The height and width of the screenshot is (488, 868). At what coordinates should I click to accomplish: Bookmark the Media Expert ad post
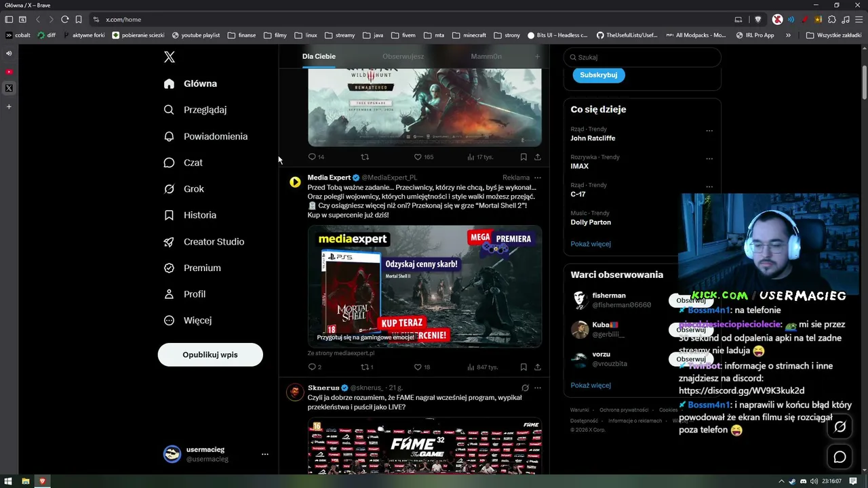pos(524,367)
